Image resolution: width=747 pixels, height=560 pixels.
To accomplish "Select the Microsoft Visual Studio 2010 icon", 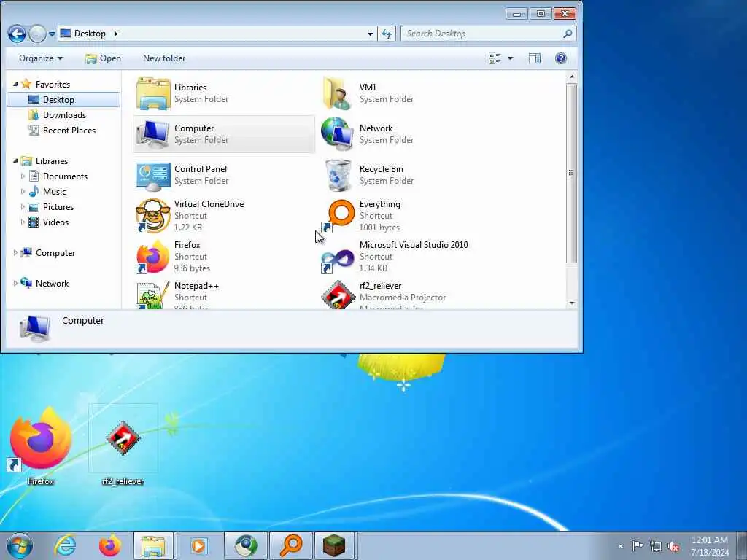I will pos(338,261).
